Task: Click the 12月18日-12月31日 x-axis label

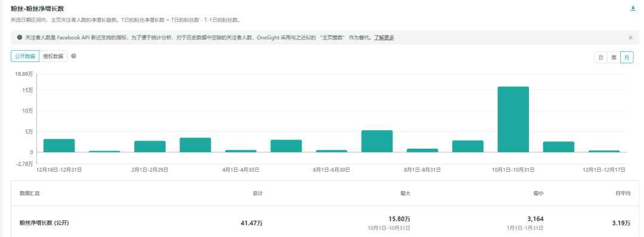Action: pyautogui.click(x=59, y=170)
